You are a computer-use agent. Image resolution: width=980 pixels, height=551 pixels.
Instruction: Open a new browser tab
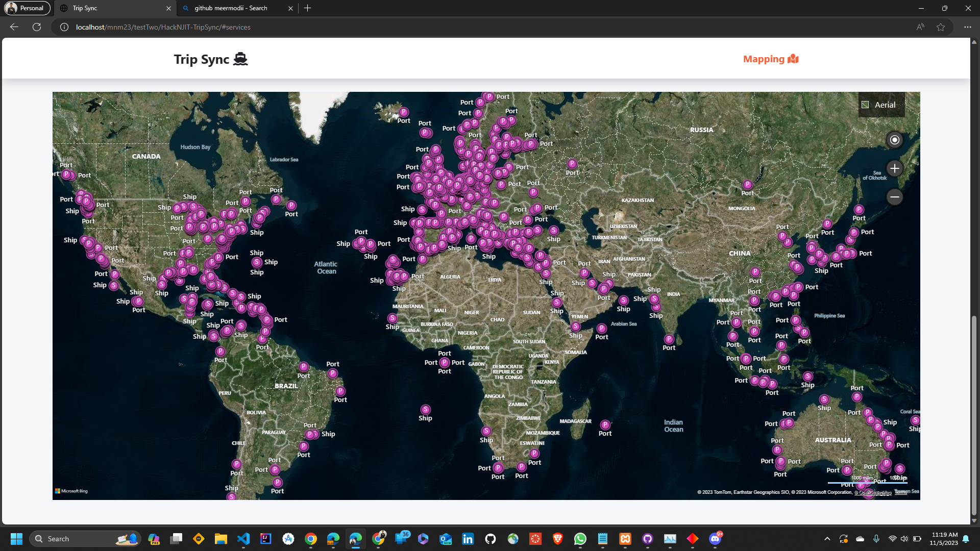pyautogui.click(x=307, y=8)
